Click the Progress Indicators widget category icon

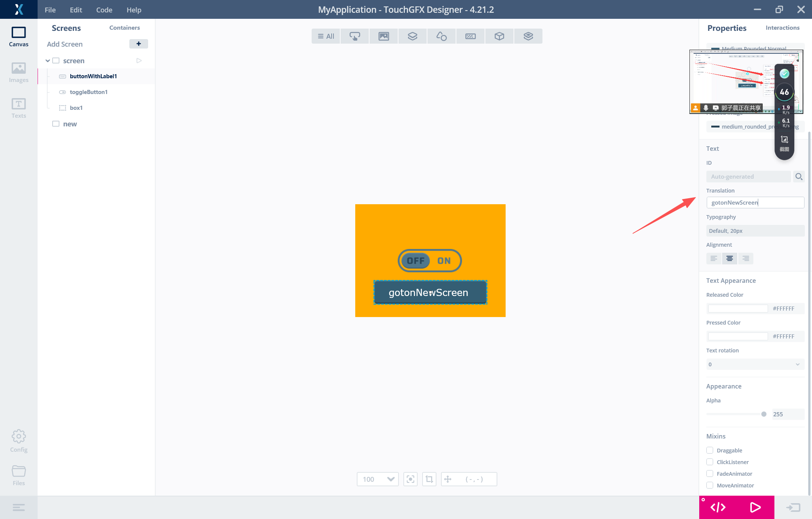(x=470, y=36)
